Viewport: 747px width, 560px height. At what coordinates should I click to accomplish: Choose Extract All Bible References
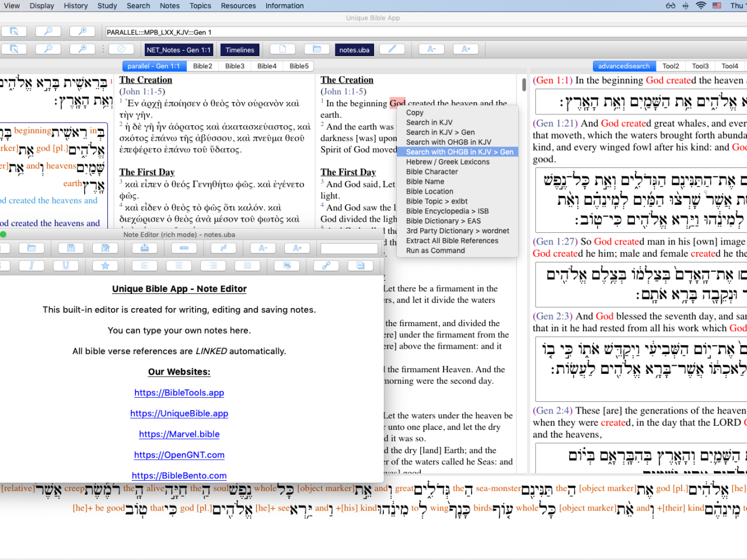pos(458,240)
